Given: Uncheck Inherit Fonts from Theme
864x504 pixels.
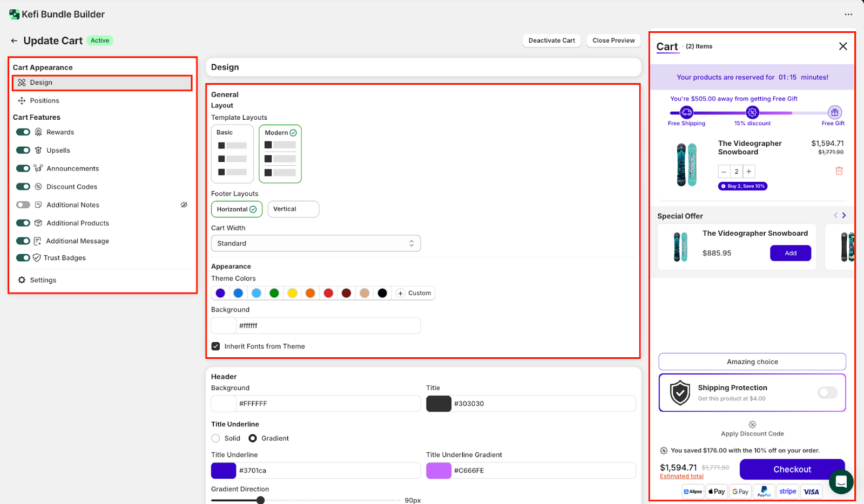Looking at the screenshot, I should click(x=216, y=346).
